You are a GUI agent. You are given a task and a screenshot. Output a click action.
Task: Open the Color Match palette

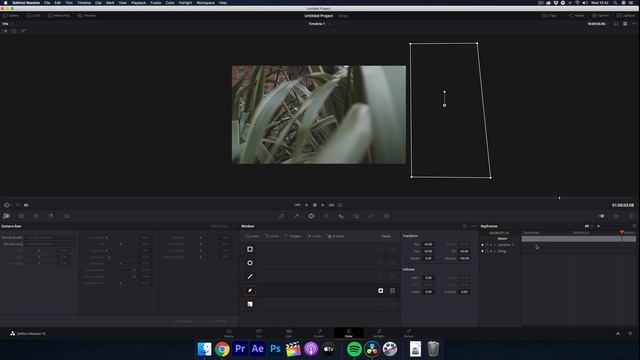[21, 216]
